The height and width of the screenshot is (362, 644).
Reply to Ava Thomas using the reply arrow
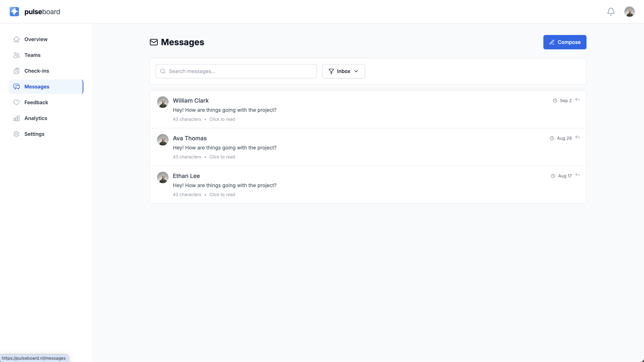(x=578, y=137)
